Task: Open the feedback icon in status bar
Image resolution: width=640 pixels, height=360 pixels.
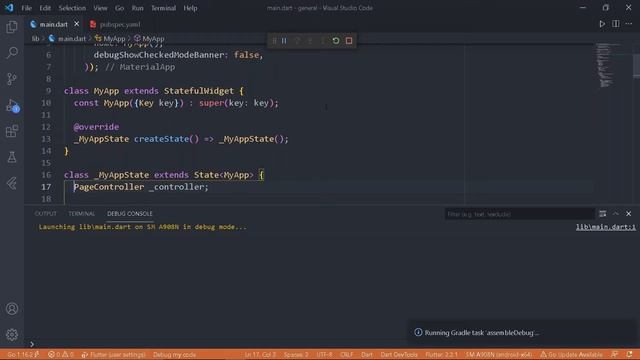Action: [615, 355]
